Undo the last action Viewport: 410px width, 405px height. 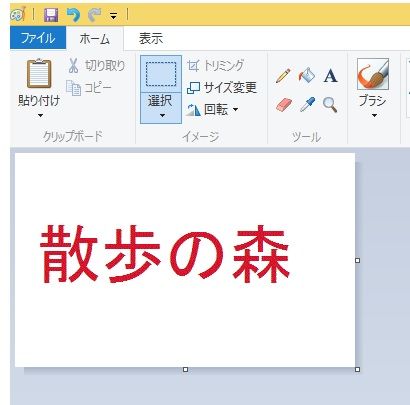pyautogui.click(x=73, y=15)
